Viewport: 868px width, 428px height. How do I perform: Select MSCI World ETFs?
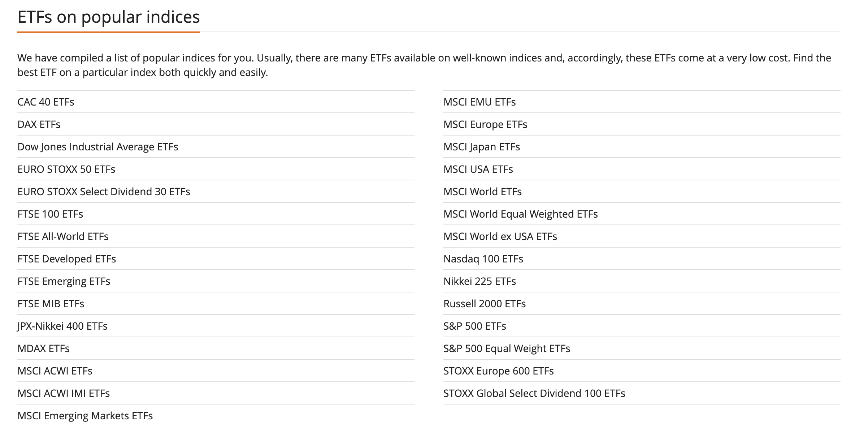482,192
